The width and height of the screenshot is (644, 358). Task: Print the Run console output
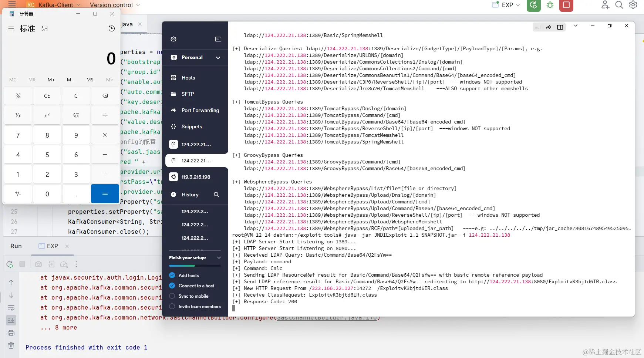click(11, 333)
